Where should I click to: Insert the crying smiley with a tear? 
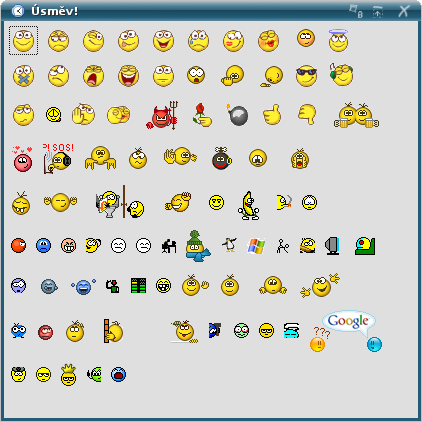click(x=198, y=41)
